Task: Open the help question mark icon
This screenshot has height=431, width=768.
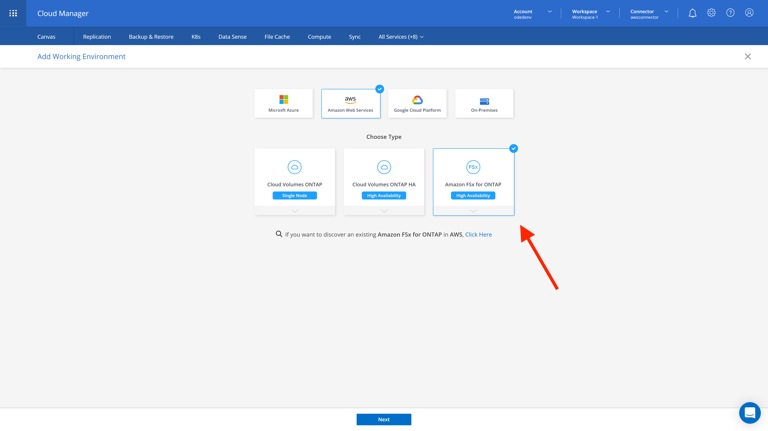Action: point(730,13)
